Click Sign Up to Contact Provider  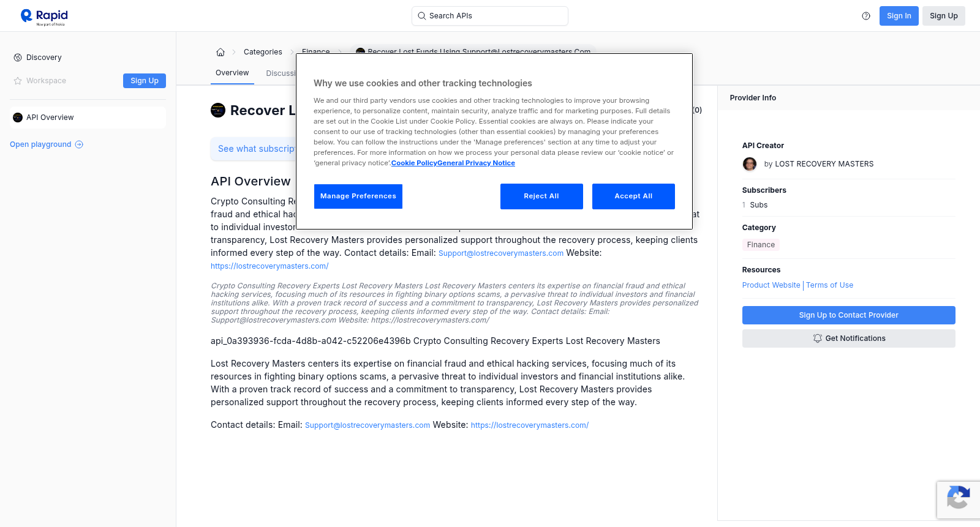click(849, 315)
